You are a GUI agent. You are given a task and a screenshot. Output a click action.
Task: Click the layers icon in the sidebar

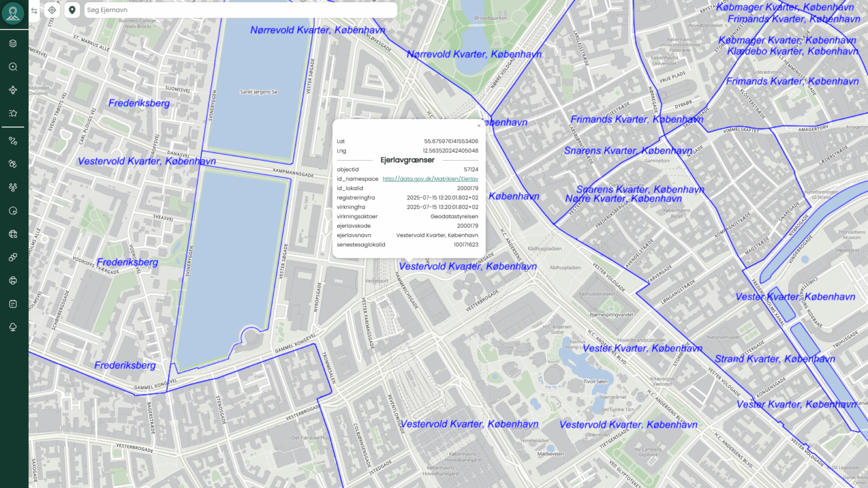(12, 43)
